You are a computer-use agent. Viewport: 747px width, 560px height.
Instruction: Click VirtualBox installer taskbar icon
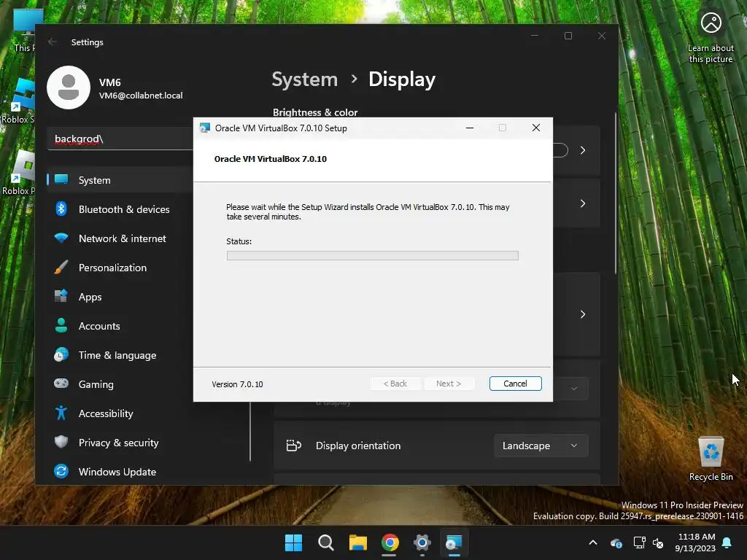454,542
